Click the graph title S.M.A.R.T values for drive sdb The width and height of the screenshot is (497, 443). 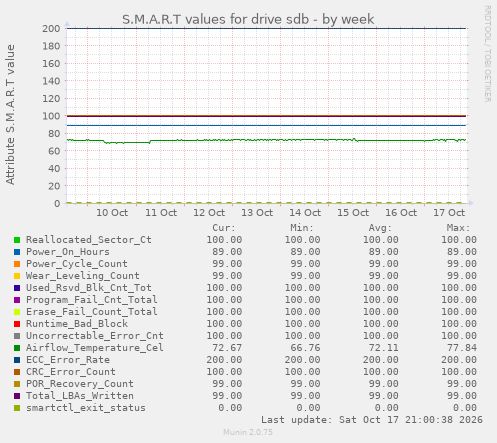(x=248, y=19)
